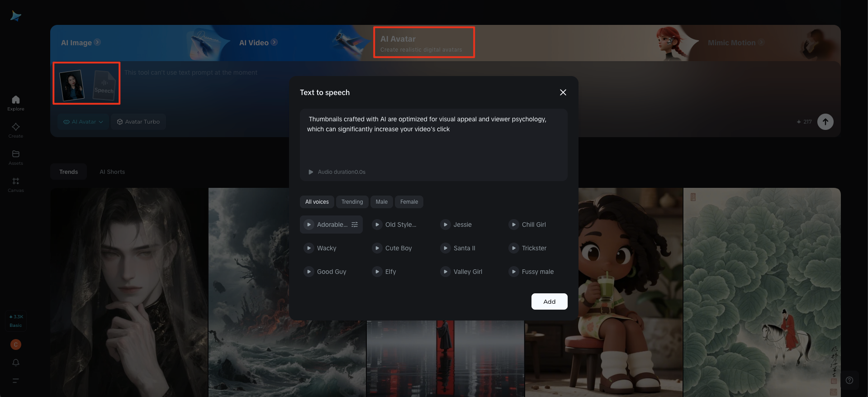Play the audio preview
This screenshot has width=868, height=397.
[x=311, y=172]
